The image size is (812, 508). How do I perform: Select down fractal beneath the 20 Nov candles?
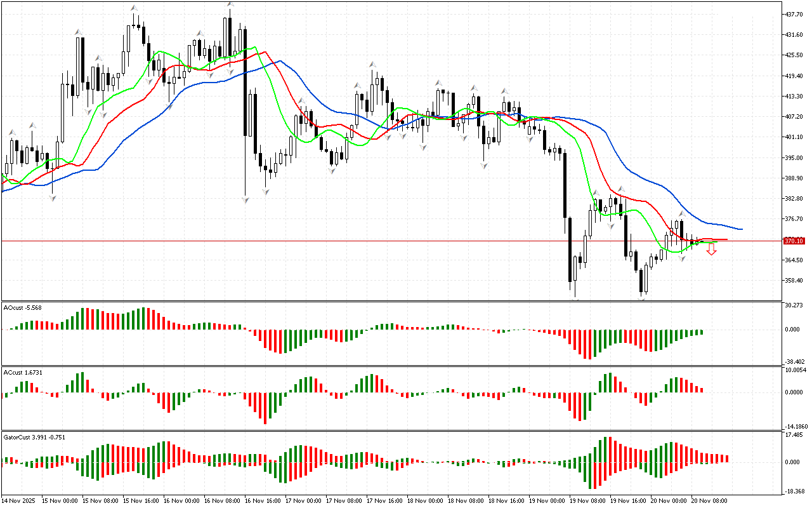(x=682, y=259)
